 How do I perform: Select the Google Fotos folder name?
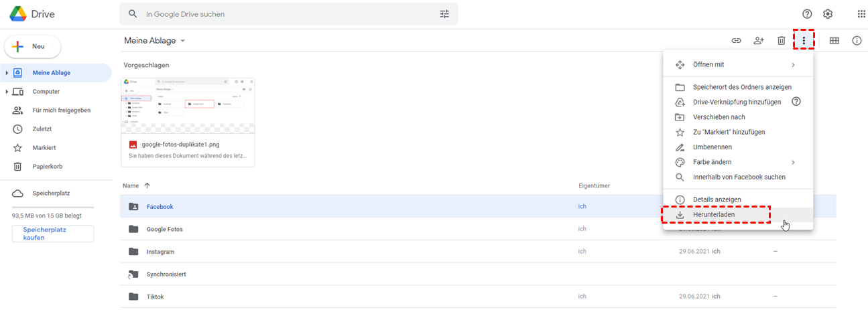tap(165, 230)
